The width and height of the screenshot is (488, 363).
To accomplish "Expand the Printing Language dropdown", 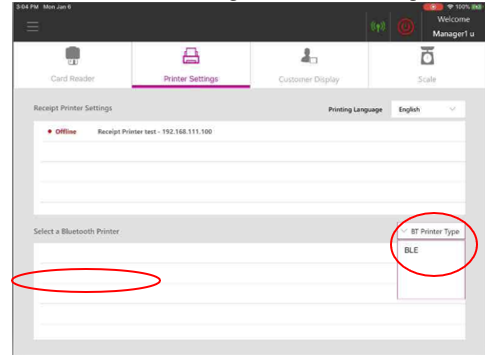I will click(x=428, y=109).
